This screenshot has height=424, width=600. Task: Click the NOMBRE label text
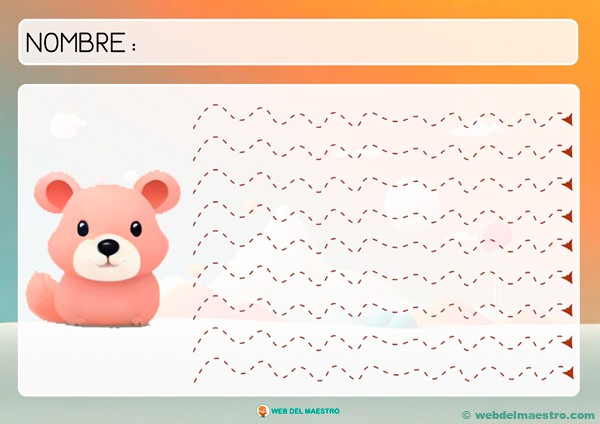point(76,43)
